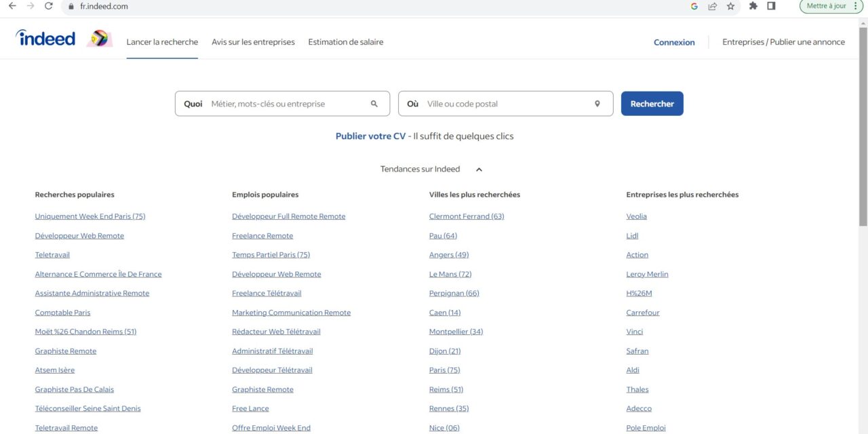
Task: Open Clermont Ferrand (63) city link
Action: (467, 216)
